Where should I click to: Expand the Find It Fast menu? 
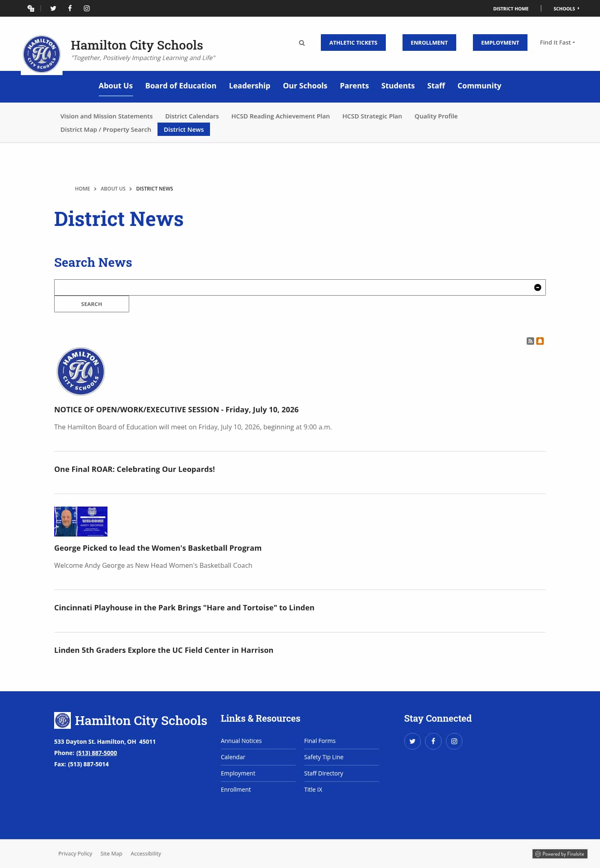click(x=557, y=43)
